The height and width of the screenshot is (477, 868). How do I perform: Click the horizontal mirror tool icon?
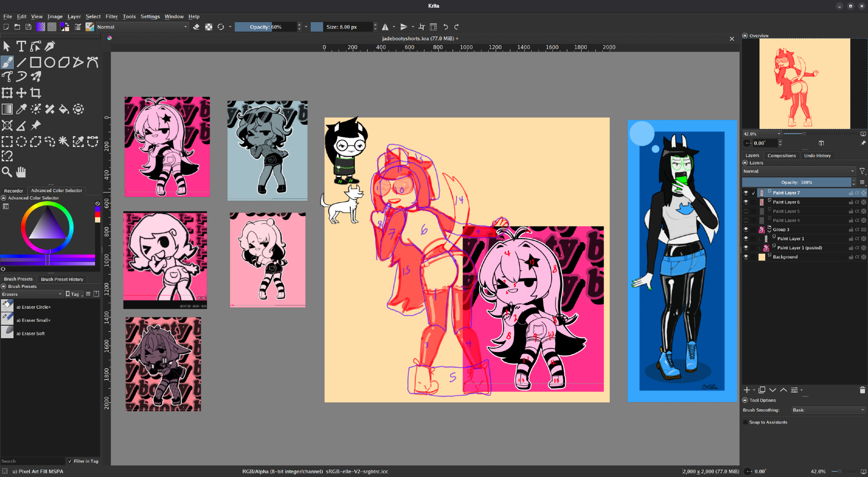coord(385,27)
